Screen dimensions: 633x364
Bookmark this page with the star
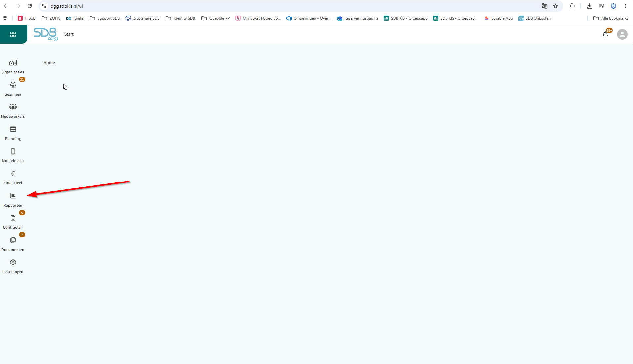(x=555, y=6)
